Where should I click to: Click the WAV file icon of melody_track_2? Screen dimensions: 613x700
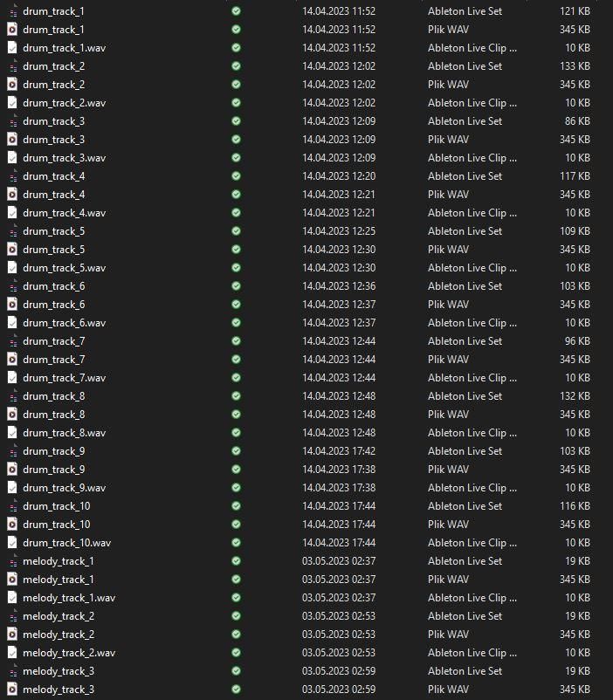[x=12, y=634]
